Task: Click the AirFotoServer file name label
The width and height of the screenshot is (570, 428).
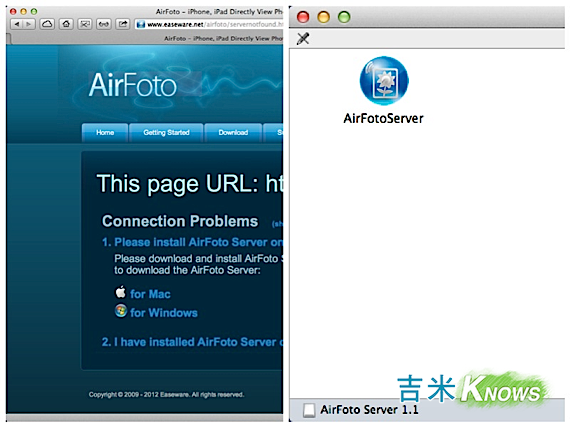Action: point(384,119)
